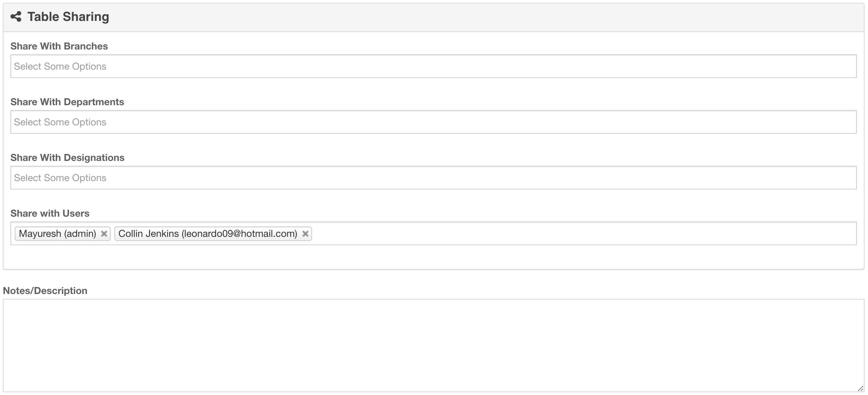The image size is (868, 395).
Task: Click the Share with Users label
Action: (x=50, y=213)
